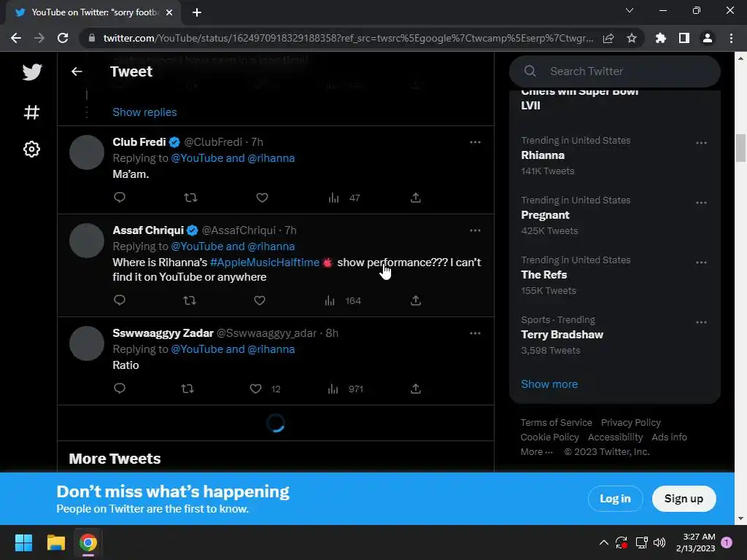Reload the page in Chrome
Image resolution: width=747 pixels, height=560 pixels.
tap(63, 38)
